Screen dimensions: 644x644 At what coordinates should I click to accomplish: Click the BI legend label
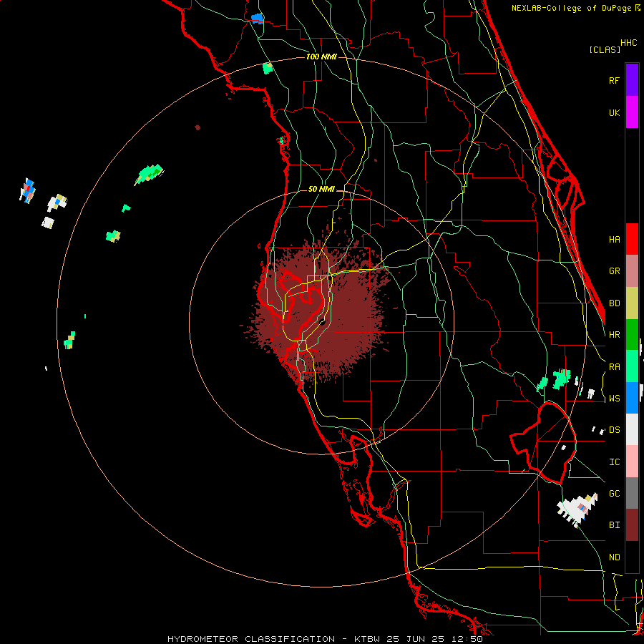(x=614, y=525)
